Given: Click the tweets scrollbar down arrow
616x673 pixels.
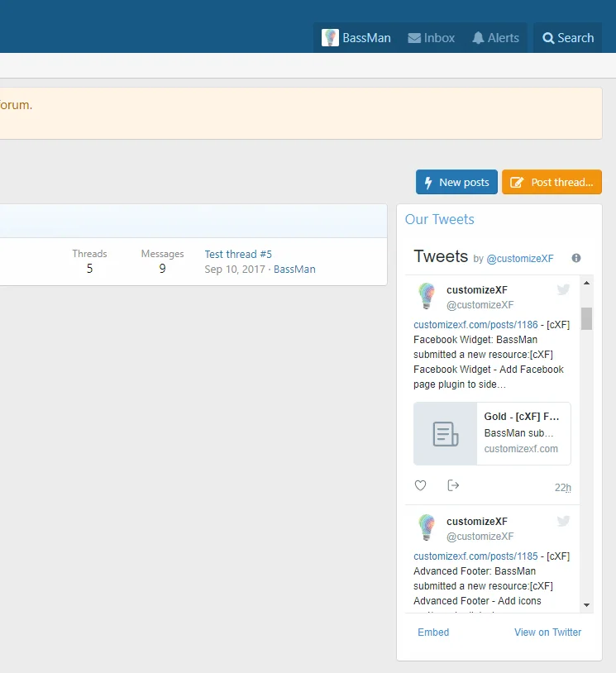Looking at the screenshot, I should 587,605.
